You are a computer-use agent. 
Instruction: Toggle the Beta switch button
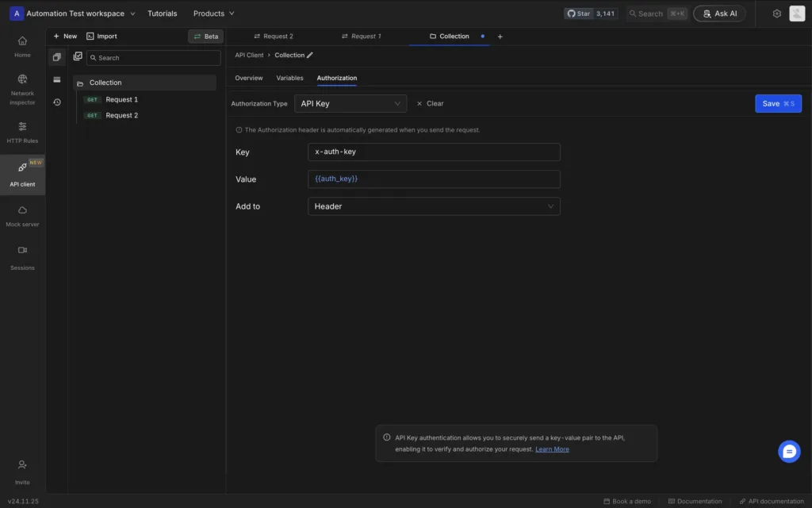[x=205, y=37]
